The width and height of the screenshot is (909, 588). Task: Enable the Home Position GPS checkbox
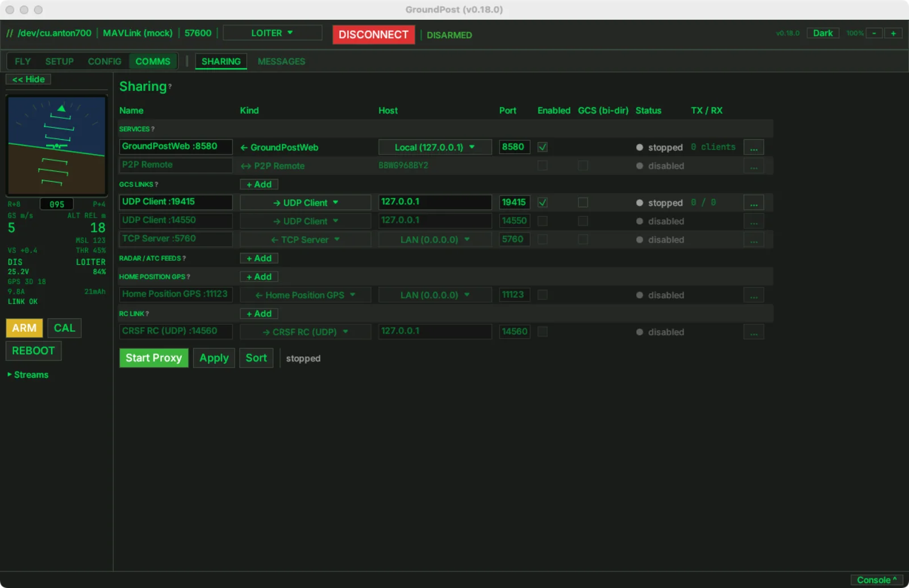(543, 295)
